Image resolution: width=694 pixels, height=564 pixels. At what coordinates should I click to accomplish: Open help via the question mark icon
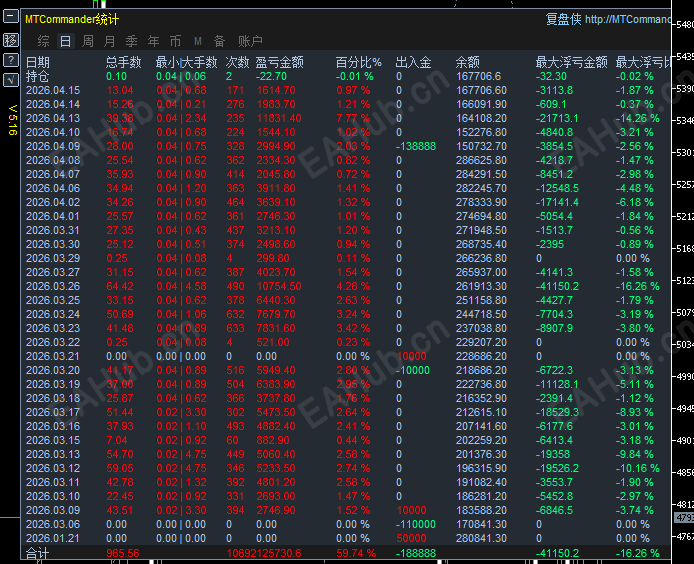pos(11,60)
